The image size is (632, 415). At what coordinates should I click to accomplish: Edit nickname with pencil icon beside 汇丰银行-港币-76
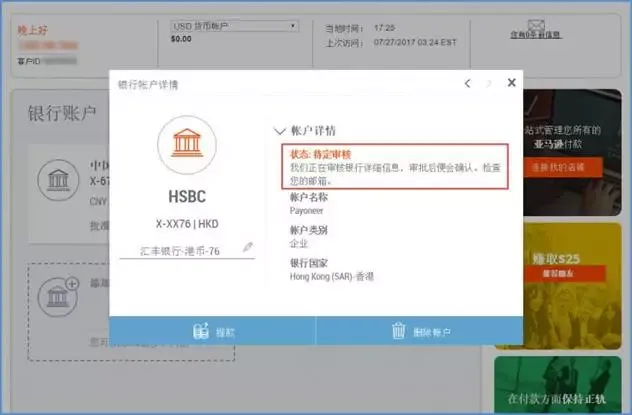(x=248, y=247)
